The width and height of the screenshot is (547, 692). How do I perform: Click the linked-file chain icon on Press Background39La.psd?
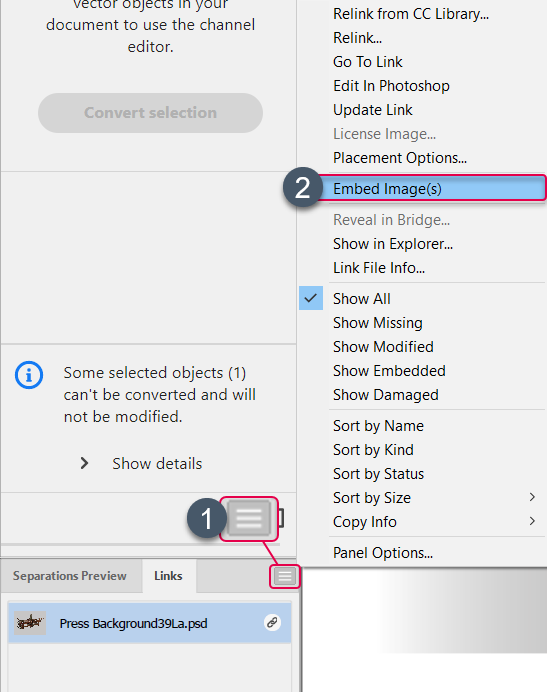pos(272,623)
